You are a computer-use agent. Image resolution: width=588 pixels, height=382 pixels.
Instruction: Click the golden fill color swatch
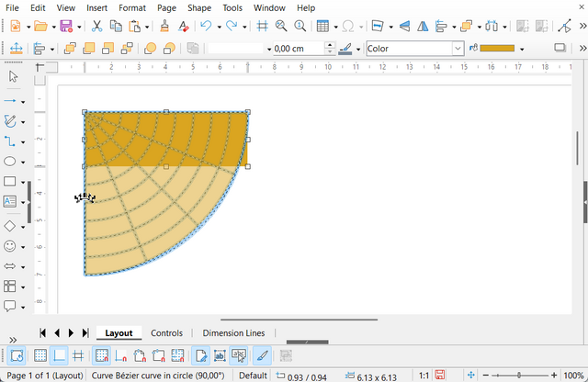coord(497,49)
